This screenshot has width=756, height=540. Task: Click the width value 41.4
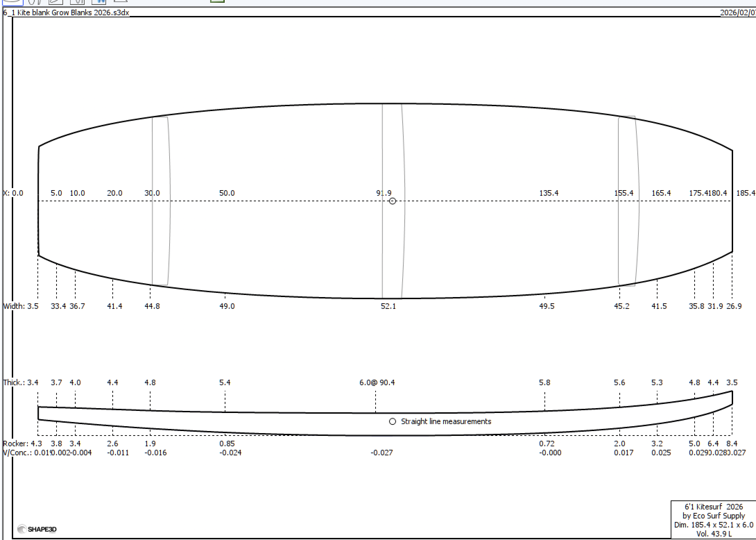pos(114,306)
